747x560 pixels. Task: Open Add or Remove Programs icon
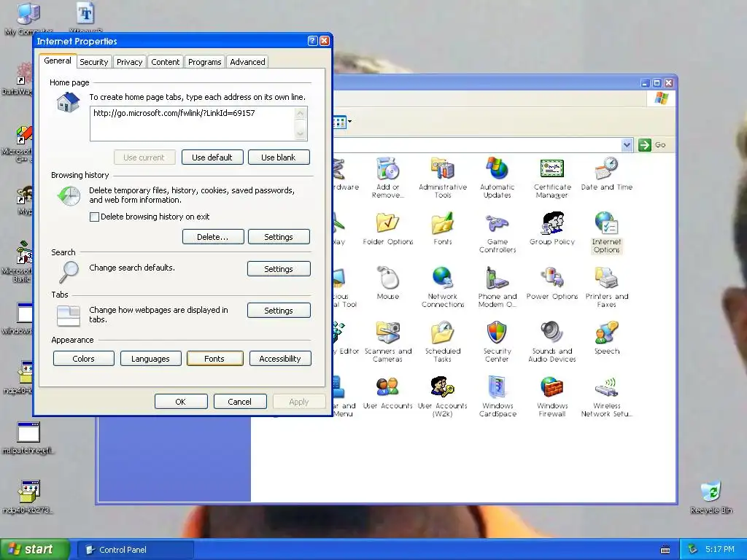pyautogui.click(x=387, y=177)
